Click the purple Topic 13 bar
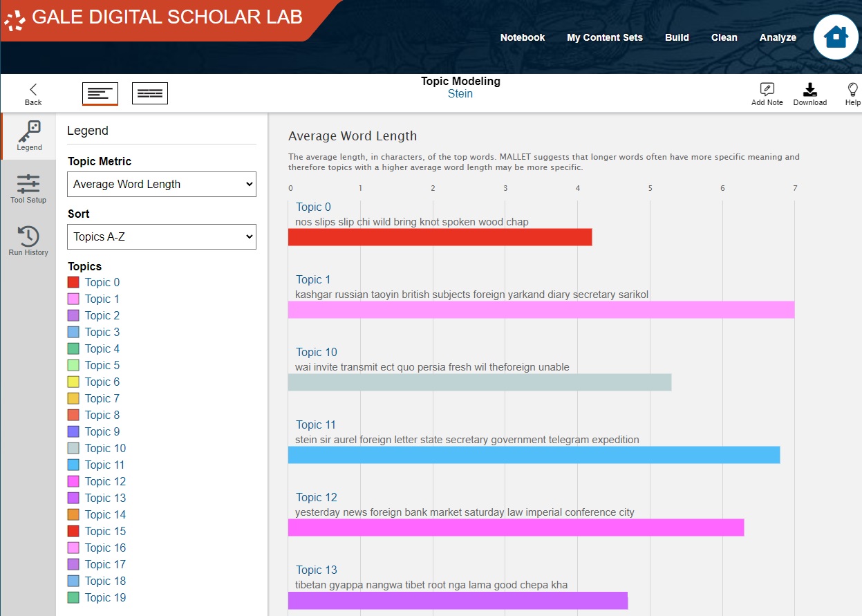The image size is (862, 616). (x=458, y=600)
